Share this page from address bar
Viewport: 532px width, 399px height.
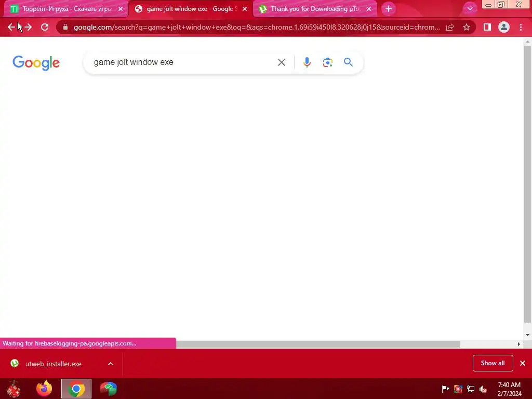coord(450,27)
